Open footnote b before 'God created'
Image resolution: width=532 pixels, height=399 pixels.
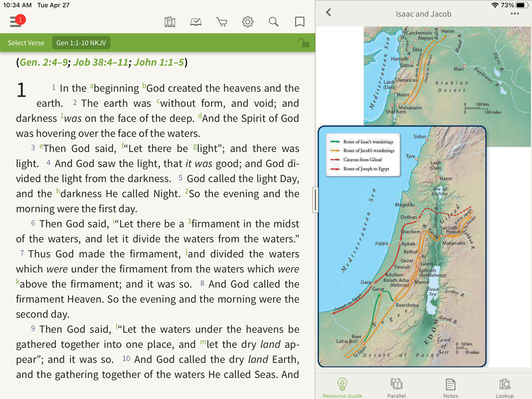point(144,86)
